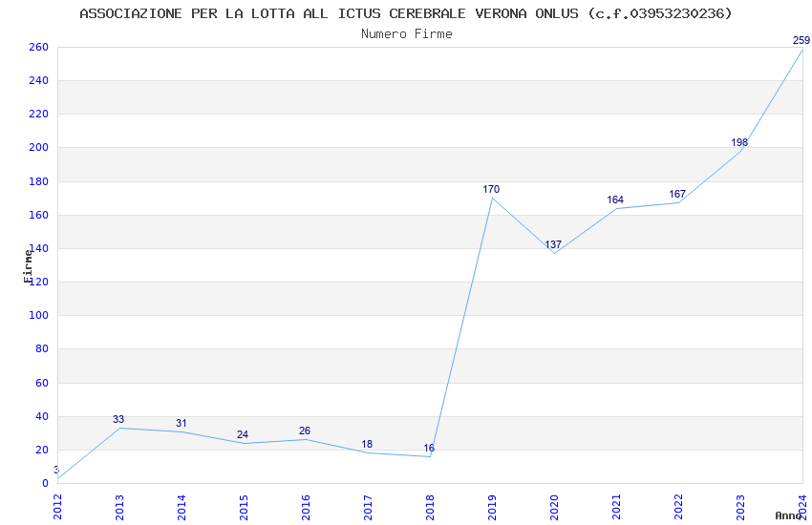
Task: Click the x-axis year 2020
Action: [x=555, y=507]
